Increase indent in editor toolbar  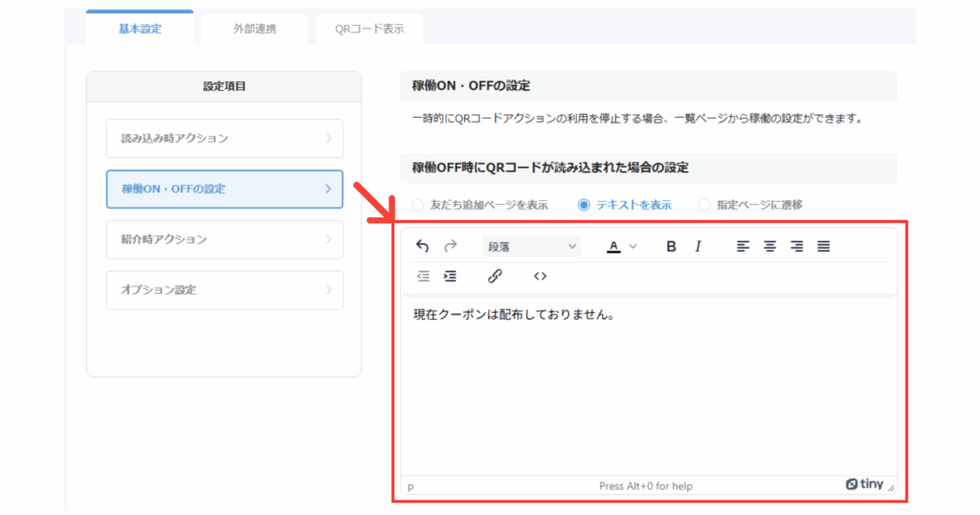point(450,277)
